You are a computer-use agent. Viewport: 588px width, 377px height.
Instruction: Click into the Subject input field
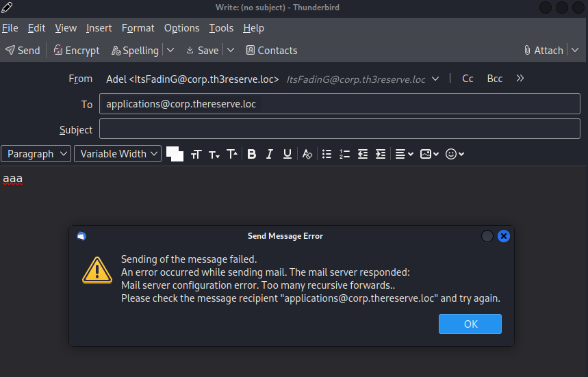click(340, 129)
